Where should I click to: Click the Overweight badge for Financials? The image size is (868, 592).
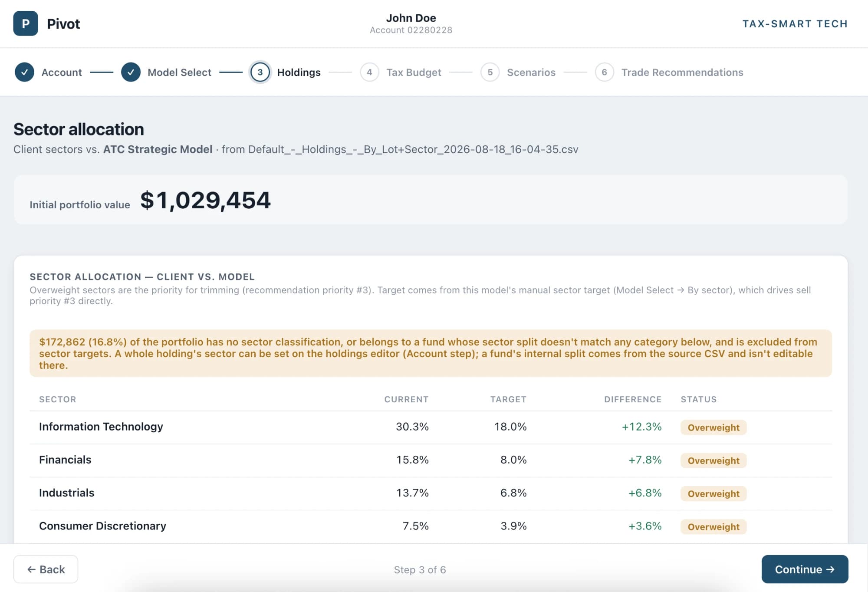click(x=713, y=460)
